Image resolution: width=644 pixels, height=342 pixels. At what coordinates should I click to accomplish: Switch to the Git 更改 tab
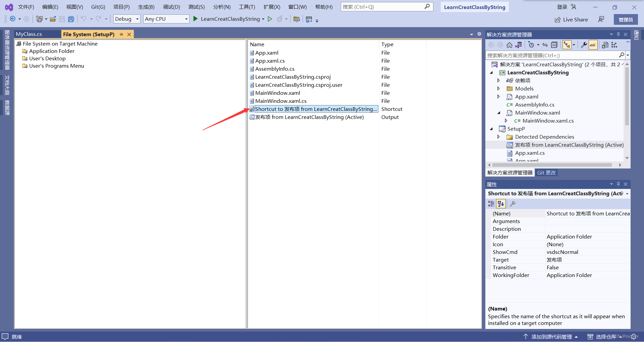click(546, 173)
